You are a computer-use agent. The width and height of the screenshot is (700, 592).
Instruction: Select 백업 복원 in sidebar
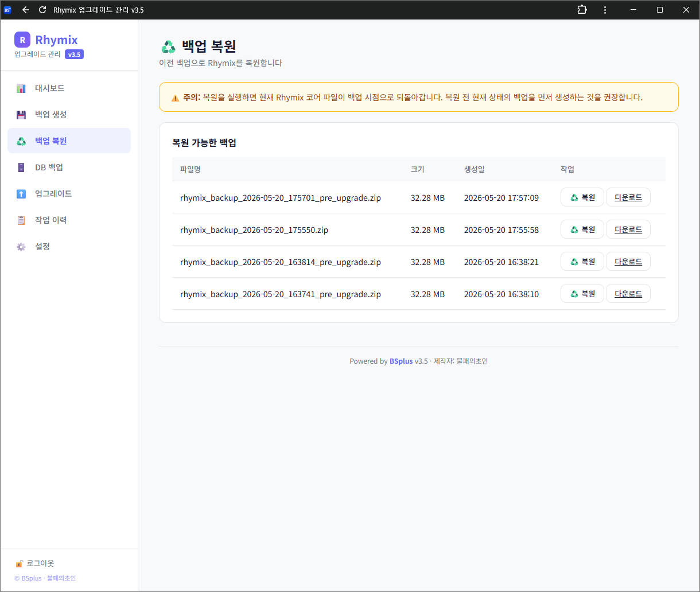click(69, 141)
